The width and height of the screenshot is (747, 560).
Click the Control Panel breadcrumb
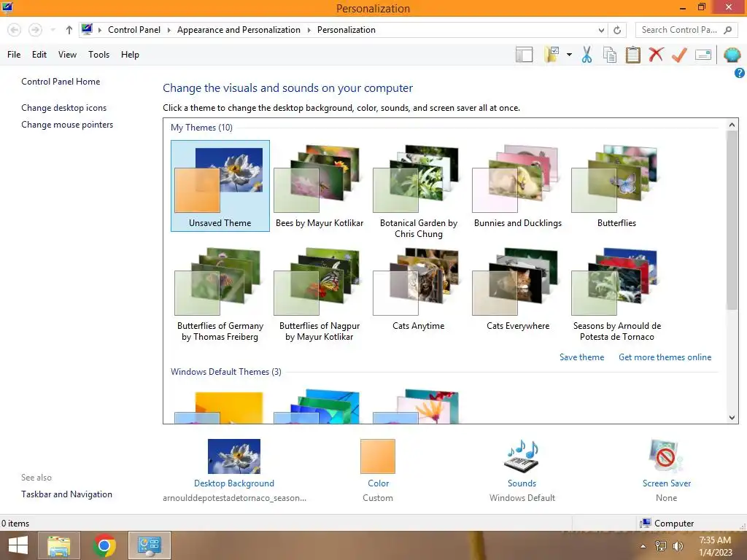134,29
